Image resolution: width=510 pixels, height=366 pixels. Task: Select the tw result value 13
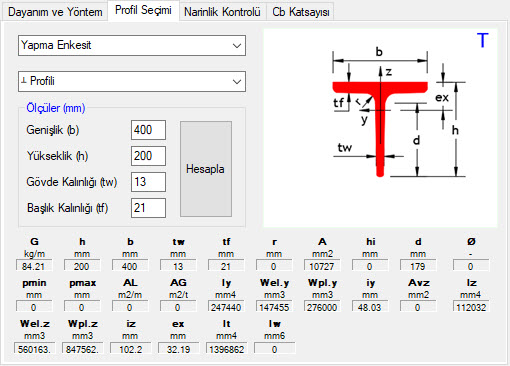click(x=178, y=266)
